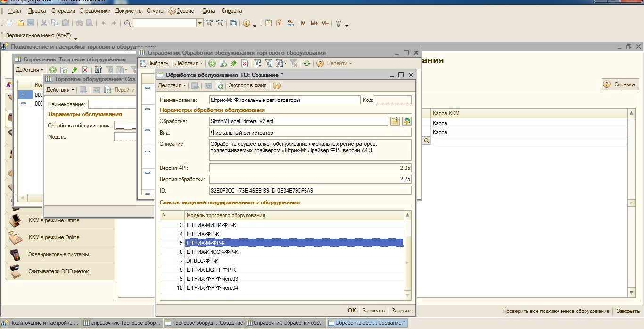
Task: Open the Calculator icon in main toolbar
Action: click(268, 23)
